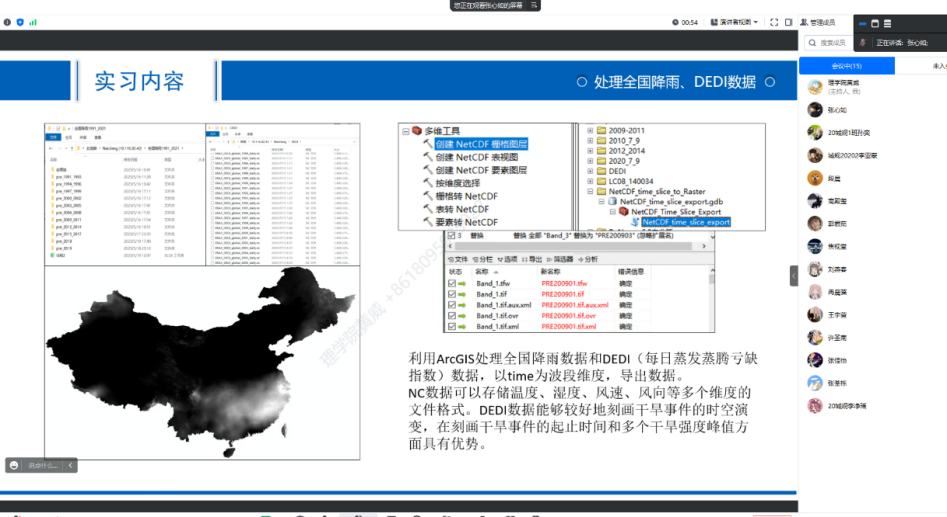
Task: Uncheck the Band_1.tif.ovr row checkbox
Action: pos(453,316)
